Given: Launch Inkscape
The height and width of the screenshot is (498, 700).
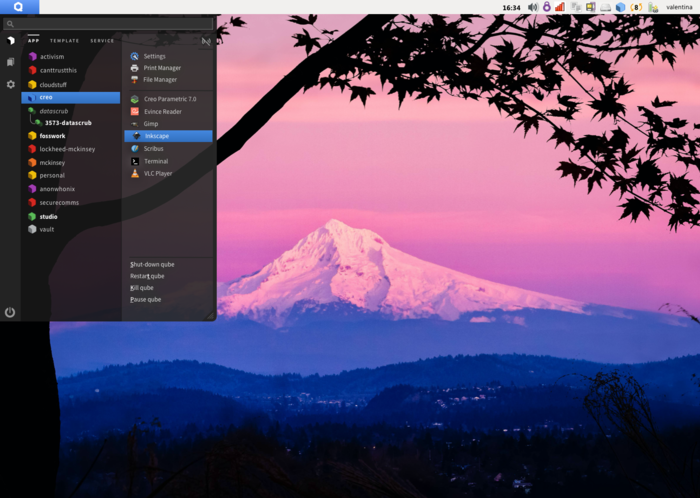Looking at the screenshot, I should (x=168, y=136).
